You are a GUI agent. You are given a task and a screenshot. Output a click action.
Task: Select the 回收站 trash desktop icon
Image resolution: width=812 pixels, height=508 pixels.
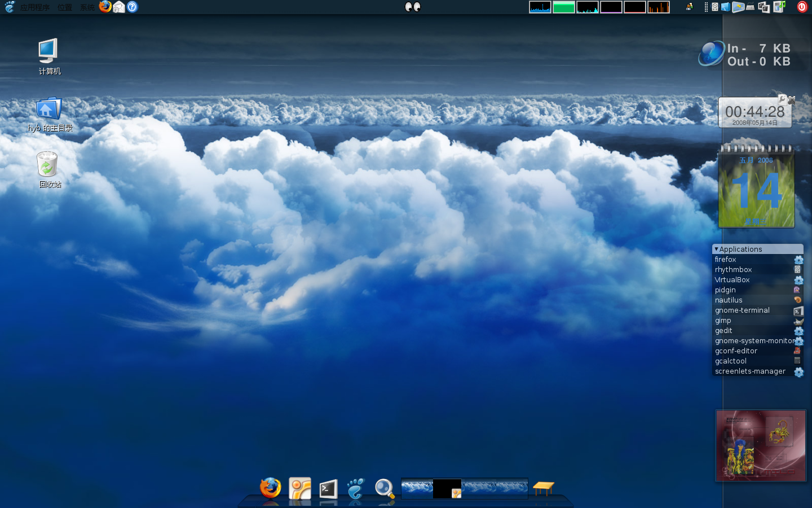point(49,169)
